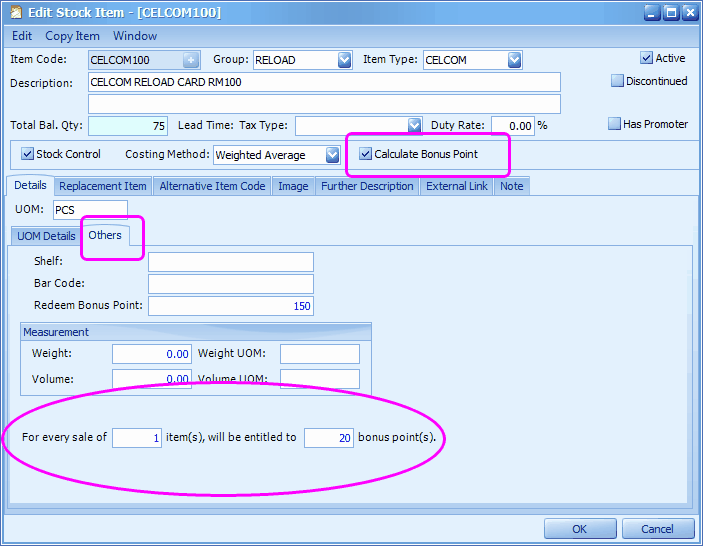
Task: Open the Image tab
Action: [x=293, y=186]
